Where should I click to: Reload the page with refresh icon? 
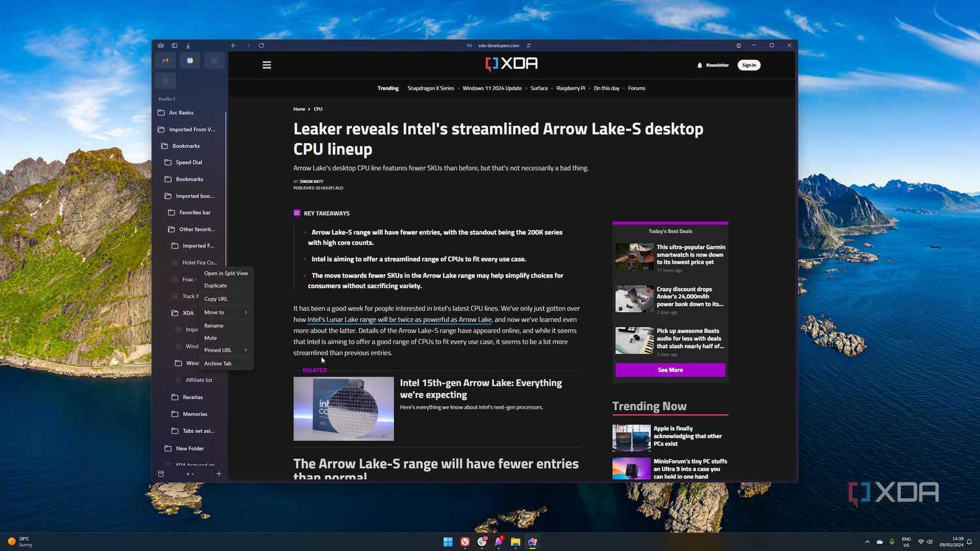[x=261, y=46]
